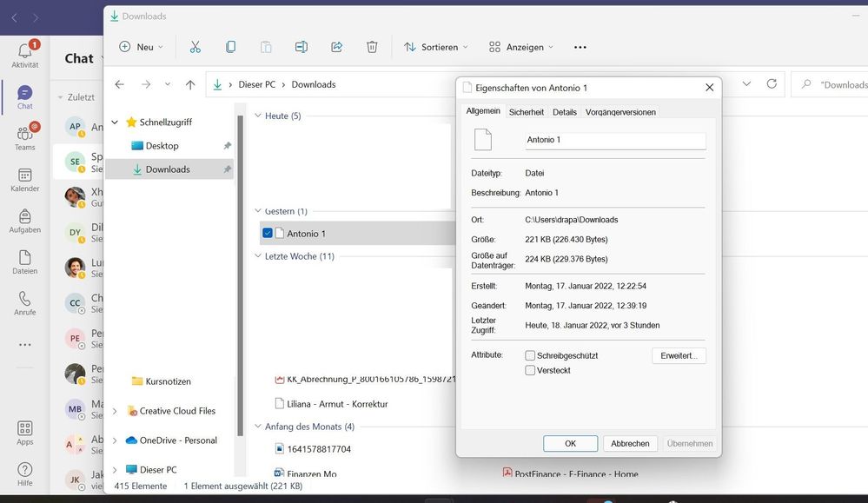Click the Share icon in toolbar

point(336,47)
